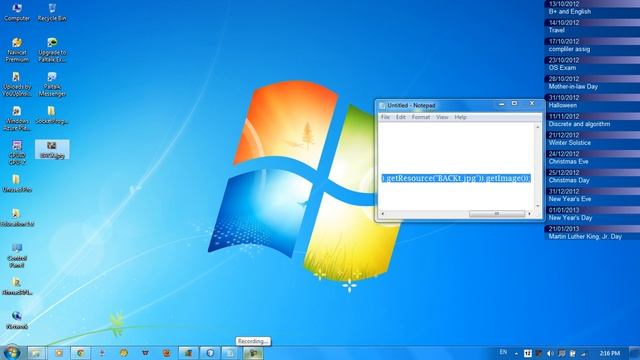Select the highlighted BACKt.jpg desktop file
The width and height of the screenshot is (640, 360).
click(52, 149)
